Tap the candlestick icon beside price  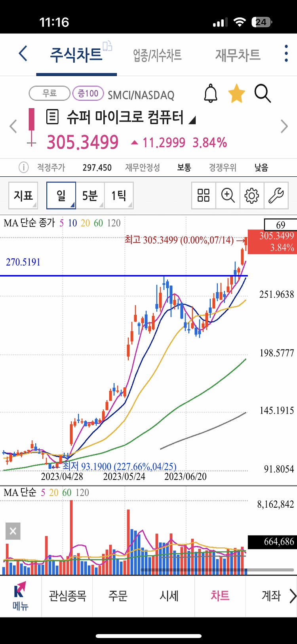click(31, 127)
